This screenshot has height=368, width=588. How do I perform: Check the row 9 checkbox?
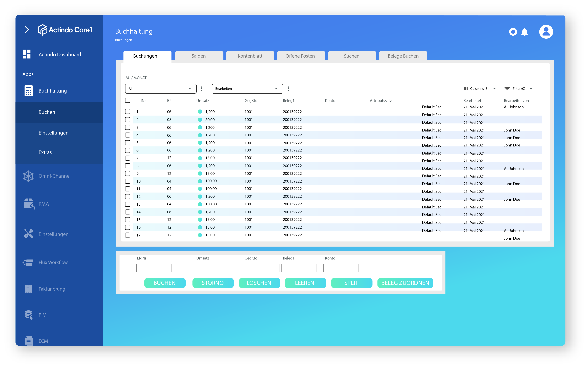click(128, 173)
